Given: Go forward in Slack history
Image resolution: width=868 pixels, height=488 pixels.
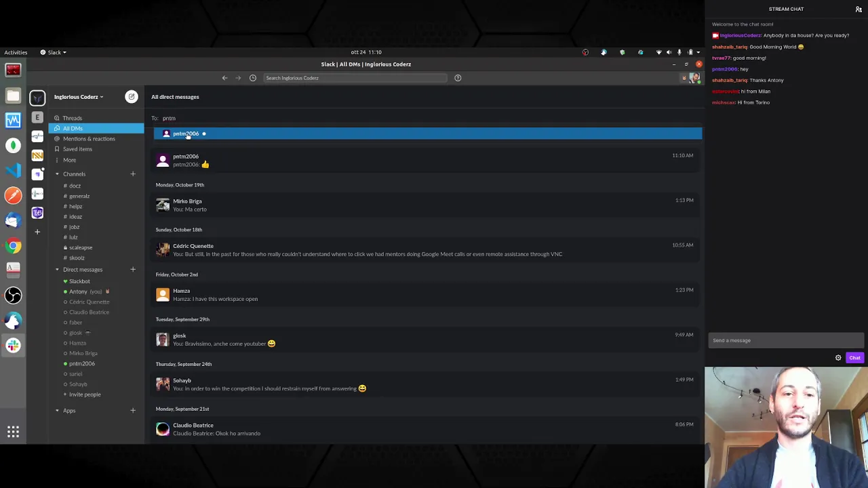Looking at the screenshot, I should 238,78.
